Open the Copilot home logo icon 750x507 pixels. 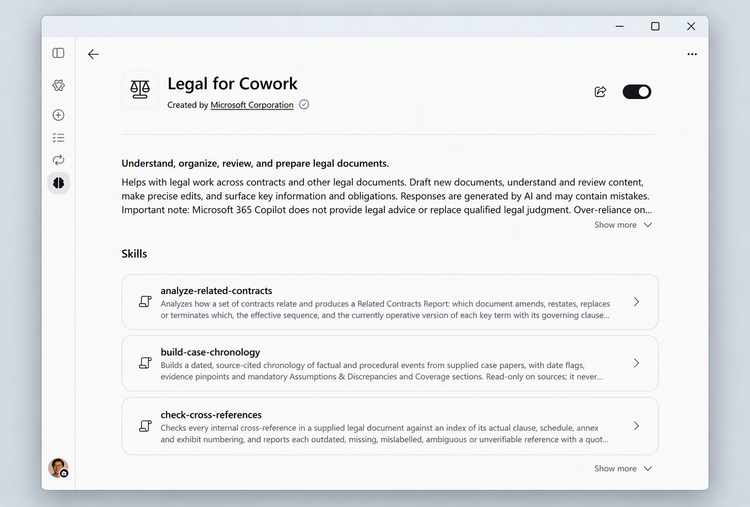point(58,86)
